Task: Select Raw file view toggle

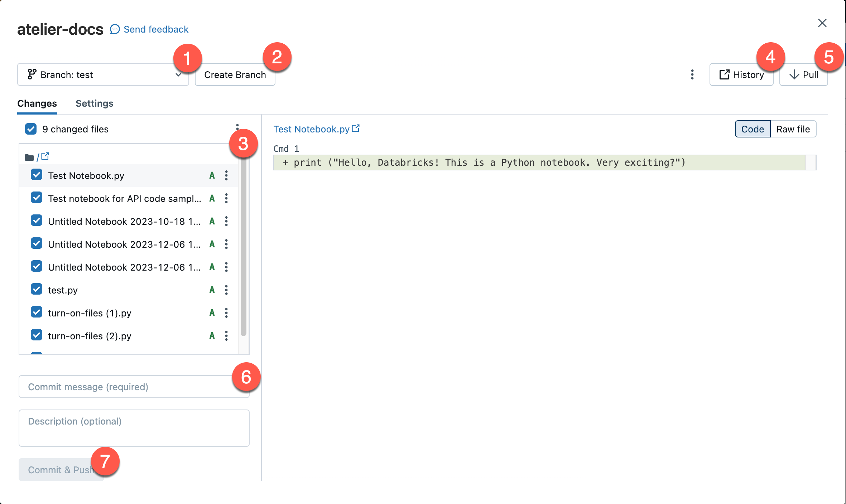Action: tap(793, 129)
